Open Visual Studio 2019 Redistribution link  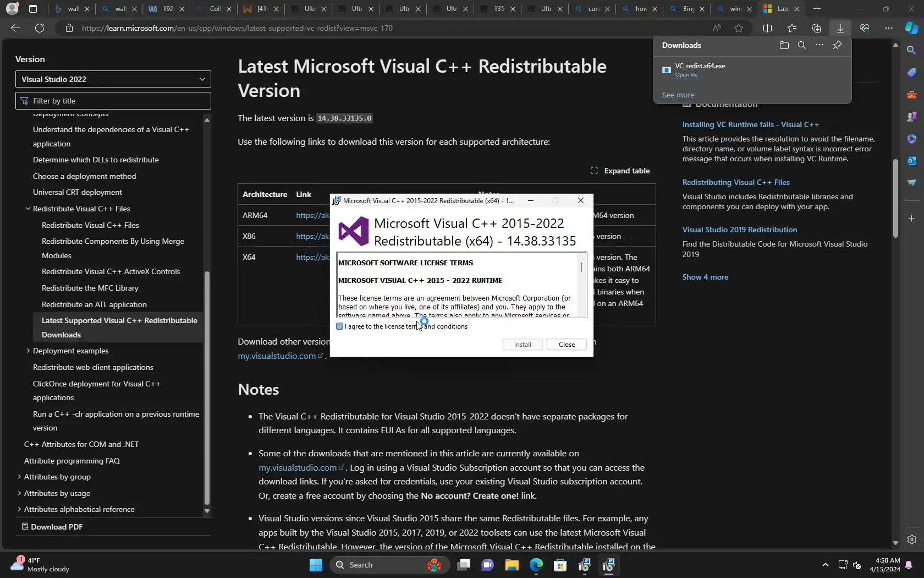pyautogui.click(x=739, y=230)
